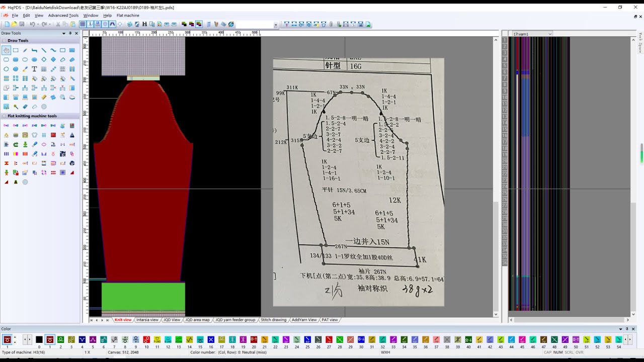Open the Draw Tools panel options arrow
The height and width of the screenshot is (362, 644).
[64, 33]
